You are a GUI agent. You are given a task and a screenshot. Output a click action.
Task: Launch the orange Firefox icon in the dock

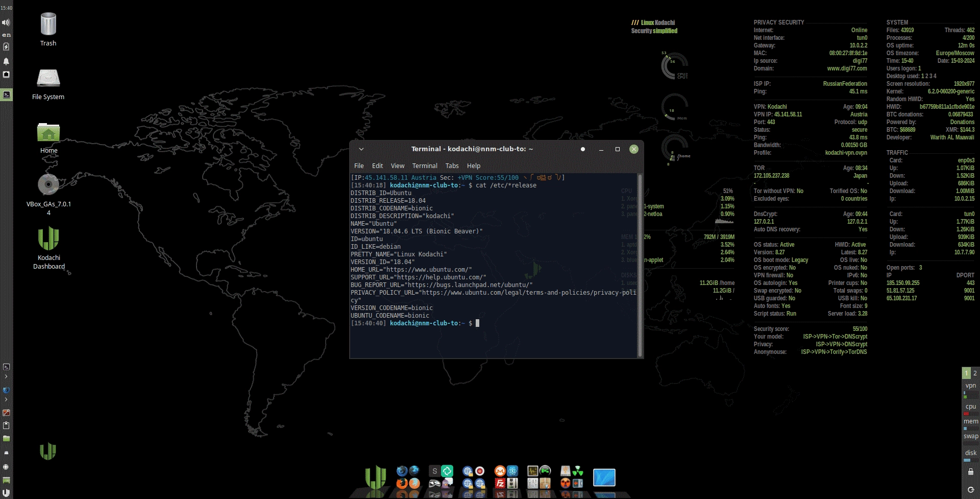(x=402, y=483)
